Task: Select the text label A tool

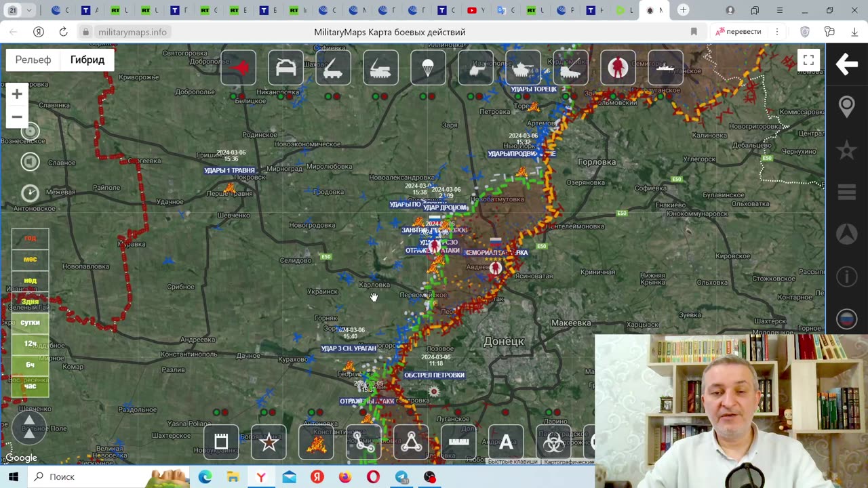Action: click(506, 443)
